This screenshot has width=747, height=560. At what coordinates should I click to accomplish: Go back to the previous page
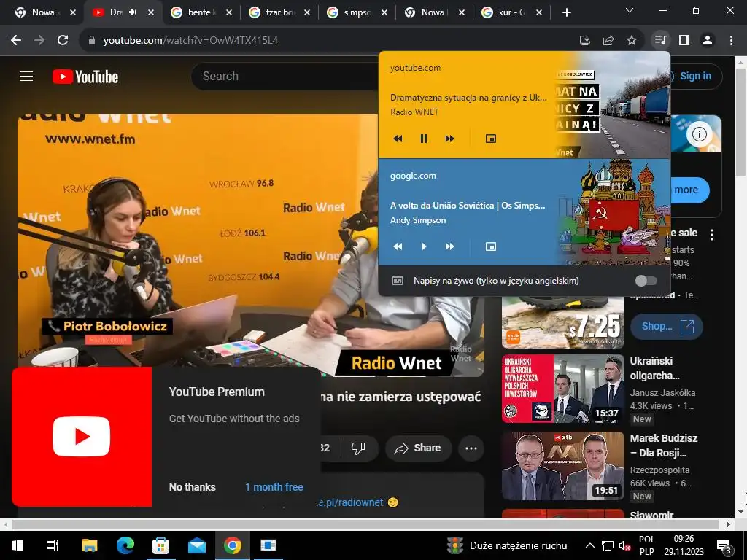16,40
